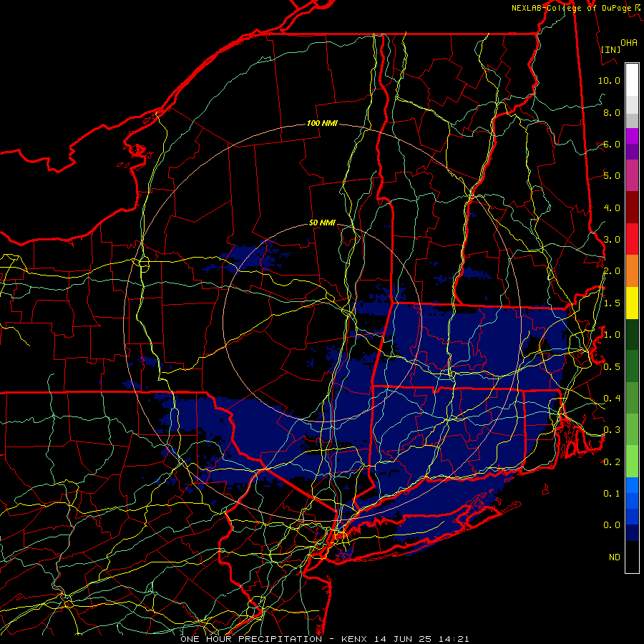This screenshot has width=644, height=644.
Task: Click the 4.0 legend value
Action: [x=612, y=208]
